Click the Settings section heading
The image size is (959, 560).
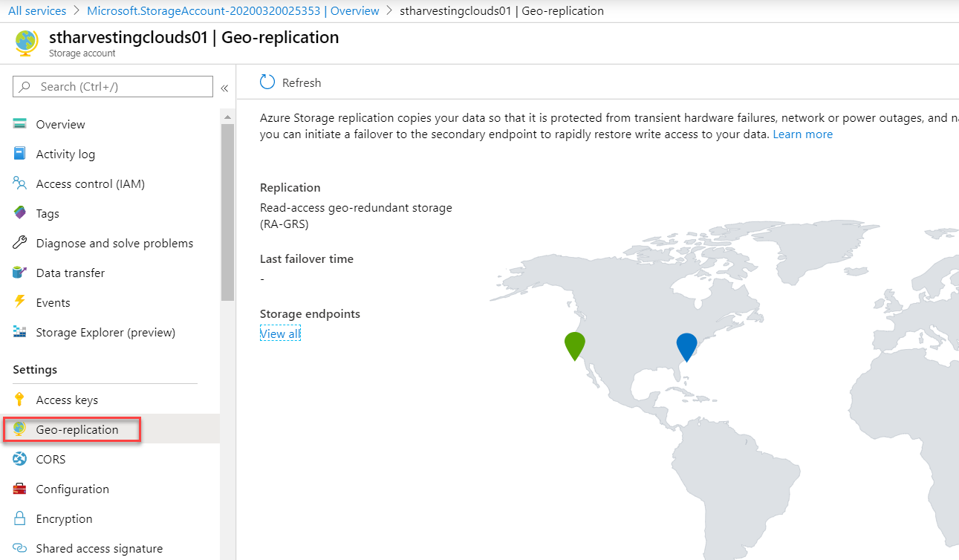35,370
